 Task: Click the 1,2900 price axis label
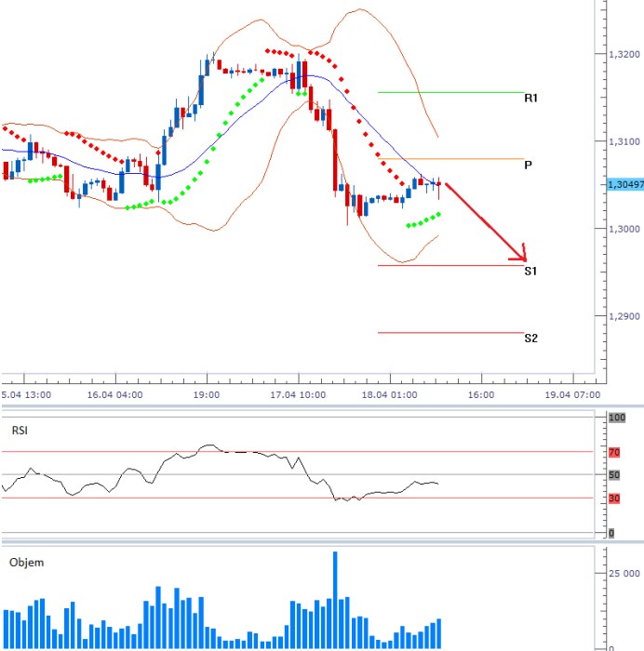coord(624,317)
